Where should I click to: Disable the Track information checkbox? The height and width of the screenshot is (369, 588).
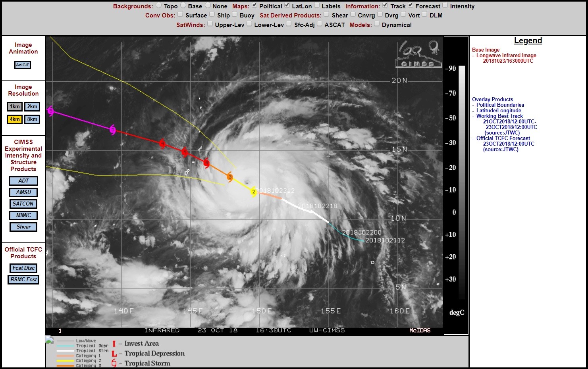[x=386, y=6]
